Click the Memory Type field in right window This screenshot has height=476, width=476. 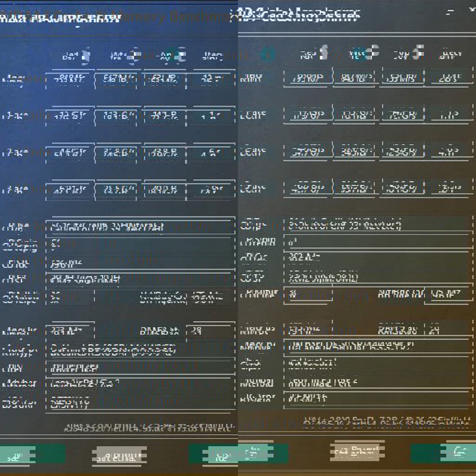tap(377, 346)
